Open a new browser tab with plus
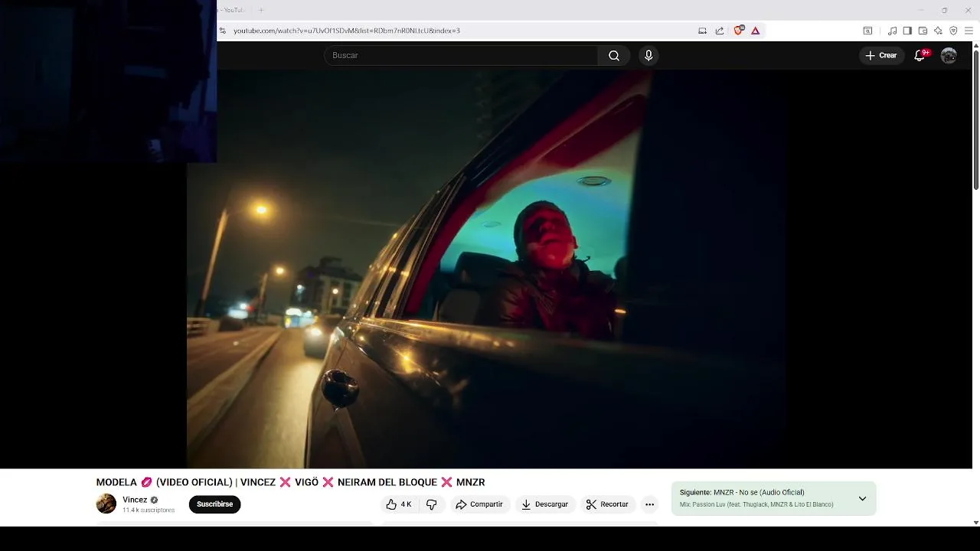Screen dimensions: 980x551 261,10
